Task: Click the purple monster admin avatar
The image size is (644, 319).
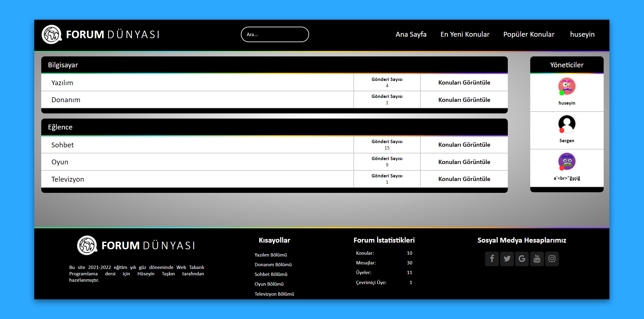Action: 567,162
